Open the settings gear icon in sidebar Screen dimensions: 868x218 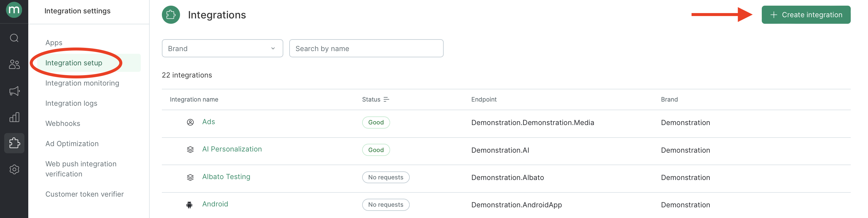pyautogui.click(x=14, y=169)
